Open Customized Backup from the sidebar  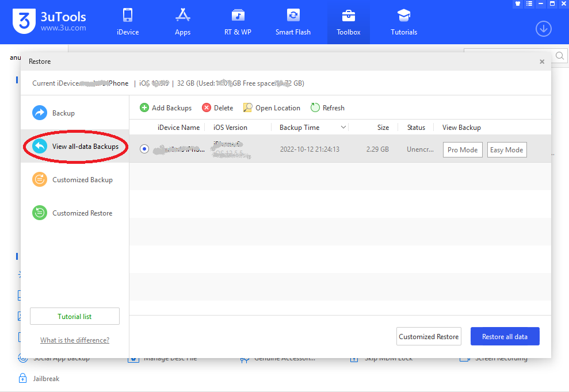(x=75, y=180)
